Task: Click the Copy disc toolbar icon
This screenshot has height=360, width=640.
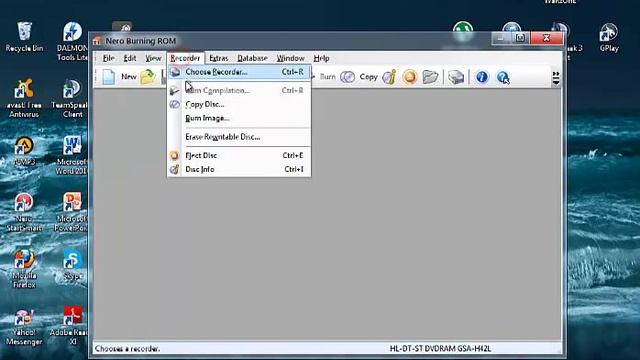Action: 347,77
